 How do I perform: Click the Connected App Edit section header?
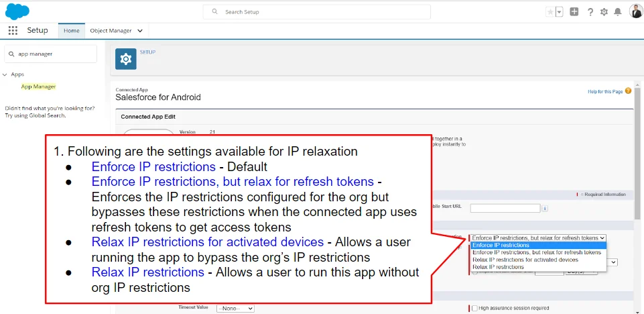(x=148, y=117)
